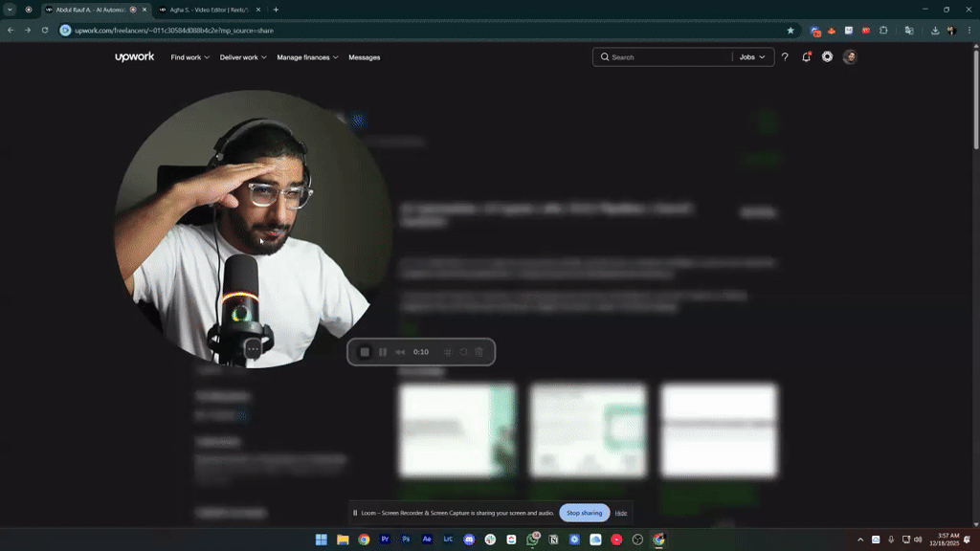The height and width of the screenshot is (551, 980).
Task: View site information icon in address bar
Action: click(65, 30)
